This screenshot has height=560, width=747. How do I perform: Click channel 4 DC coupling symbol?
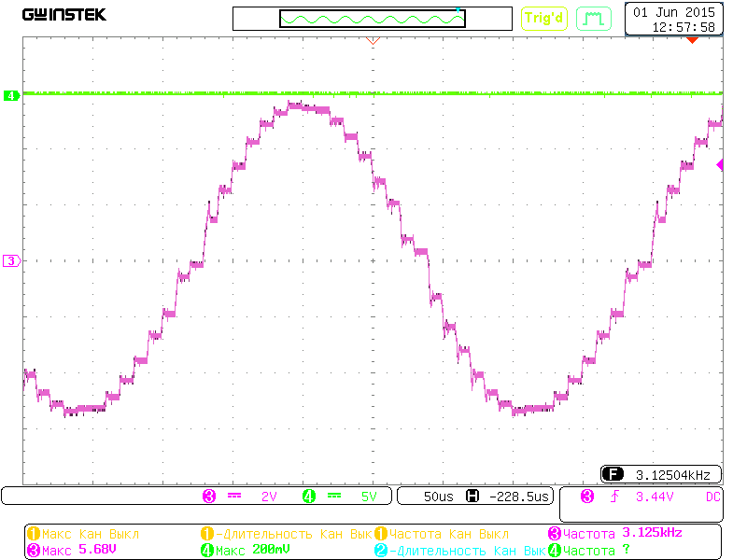click(334, 497)
